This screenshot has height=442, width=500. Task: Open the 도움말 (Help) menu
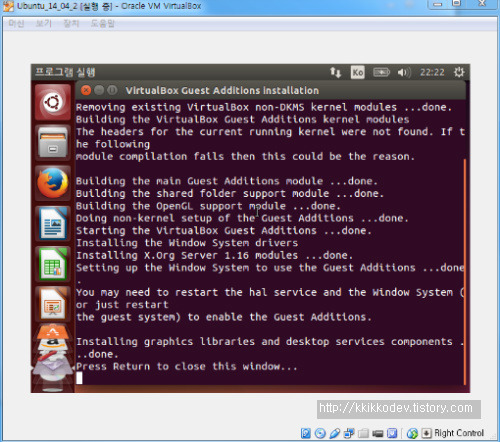pyautogui.click(x=103, y=23)
